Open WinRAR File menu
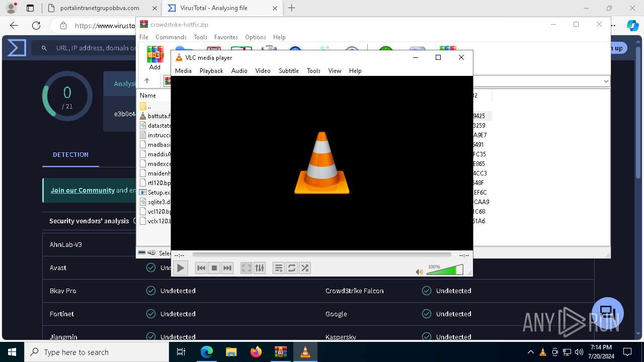This screenshot has width=644, height=362. [x=144, y=37]
